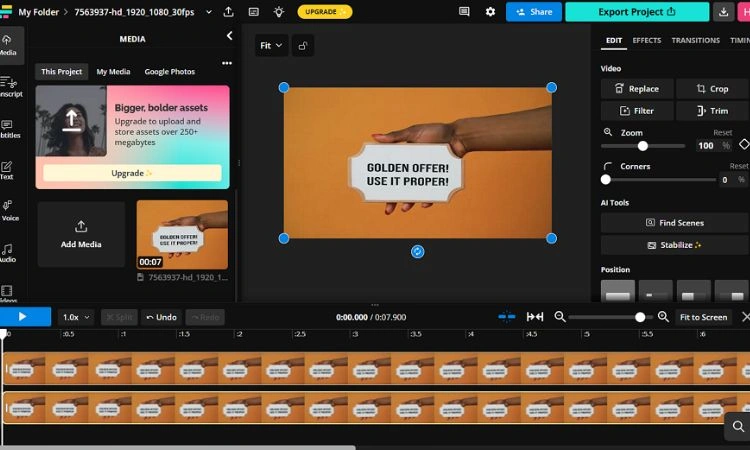Reset the Zoom value

722,132
